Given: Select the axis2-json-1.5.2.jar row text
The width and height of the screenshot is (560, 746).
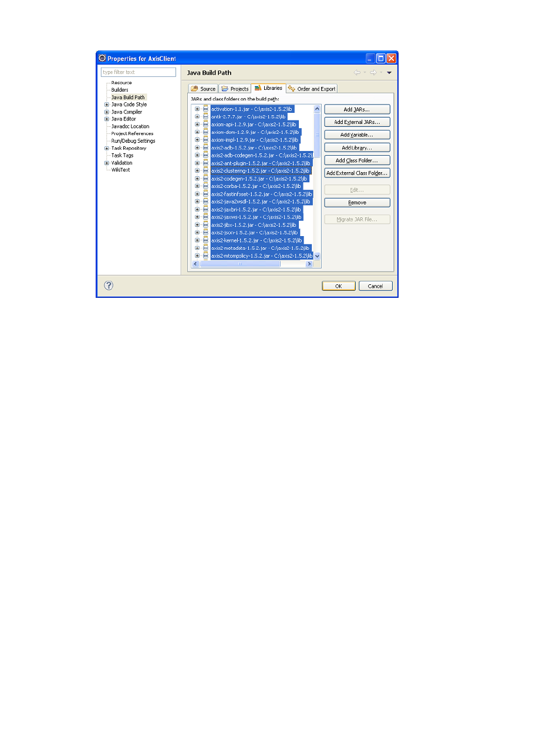Looking at the screenshot, I should (x=255, y=233).
